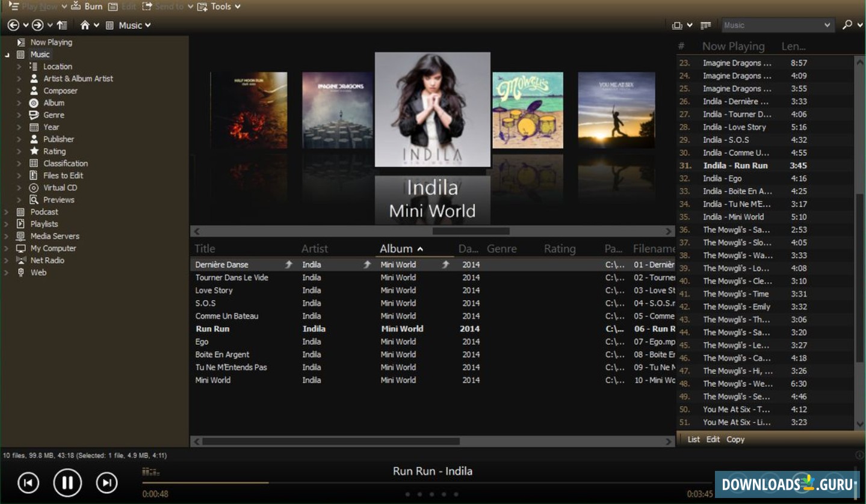The image size is (866, 504).
Task: Open the Now Playing node in the tree
Action: pyautogui.click(x=51, y=42)
